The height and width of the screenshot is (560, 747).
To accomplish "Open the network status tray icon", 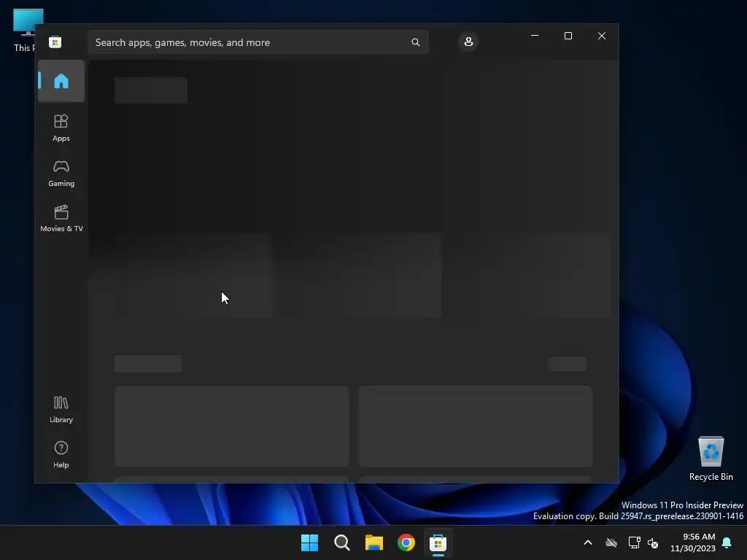I will 634,542.
